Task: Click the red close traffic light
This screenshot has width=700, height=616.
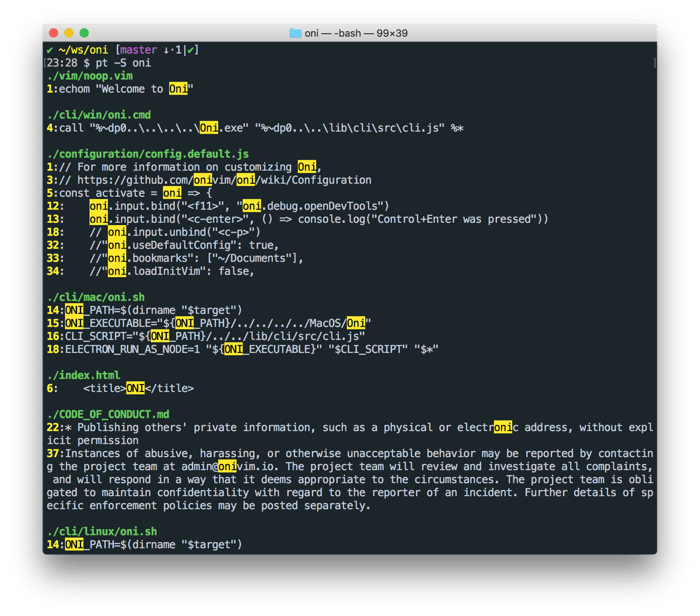Action: [x=52, y=33]
